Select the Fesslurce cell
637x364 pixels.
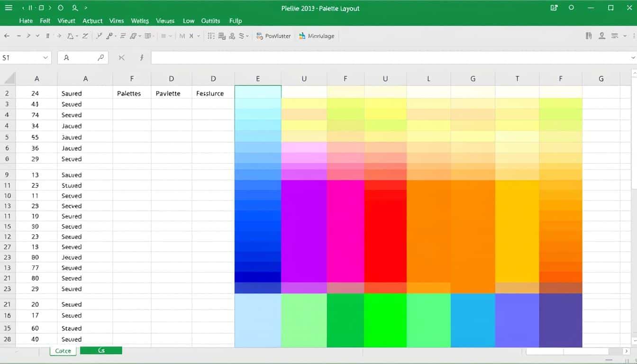[213, 93]
